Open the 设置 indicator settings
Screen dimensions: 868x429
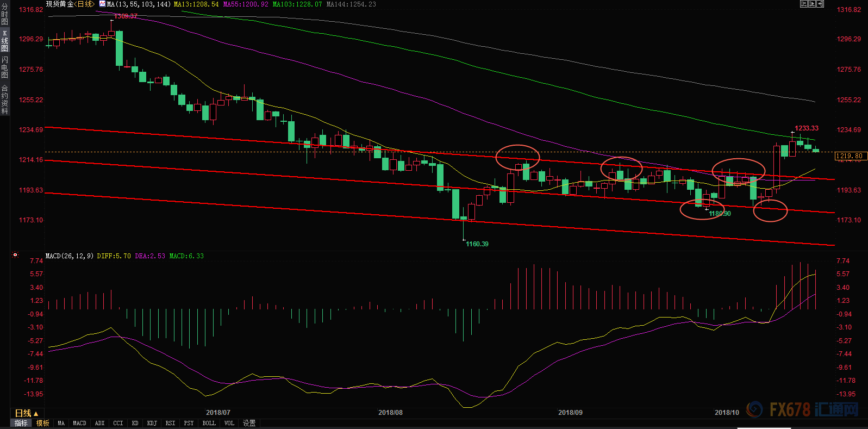[249, 423]
